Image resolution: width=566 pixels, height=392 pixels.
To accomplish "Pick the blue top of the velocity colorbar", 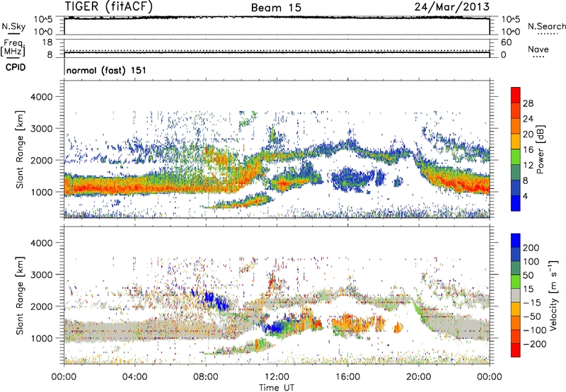I will tap(516, 241).
